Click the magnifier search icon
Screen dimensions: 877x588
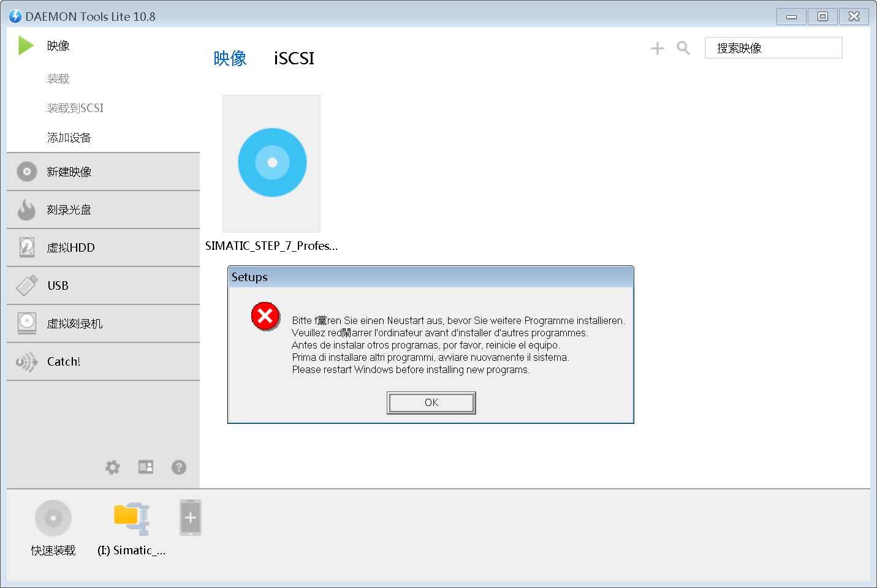(x=683, y=48)
